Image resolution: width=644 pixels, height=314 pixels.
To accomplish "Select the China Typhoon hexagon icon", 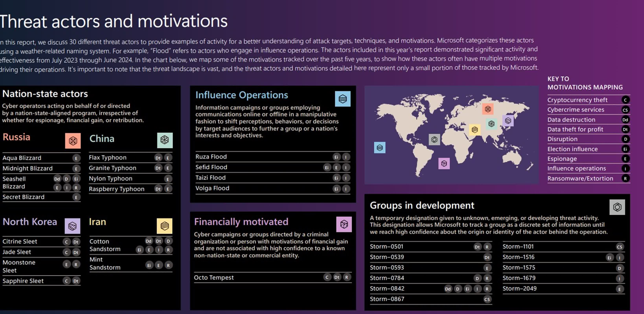I will tap(165, 140).
